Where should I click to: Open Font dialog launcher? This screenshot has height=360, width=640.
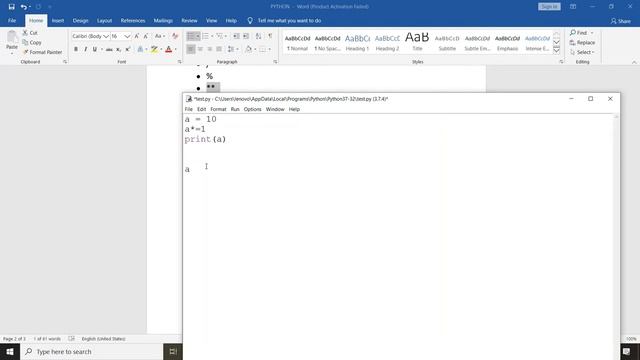point(179,62)
